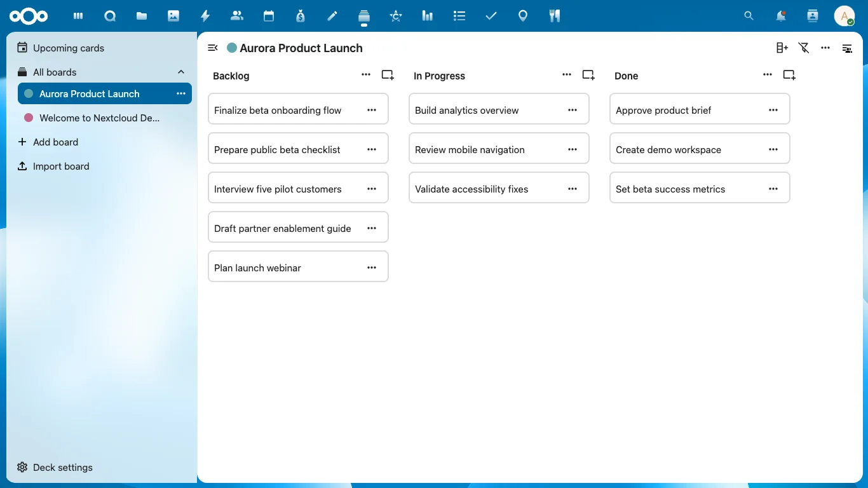Open the Create demo workspace card

point(700,148)
